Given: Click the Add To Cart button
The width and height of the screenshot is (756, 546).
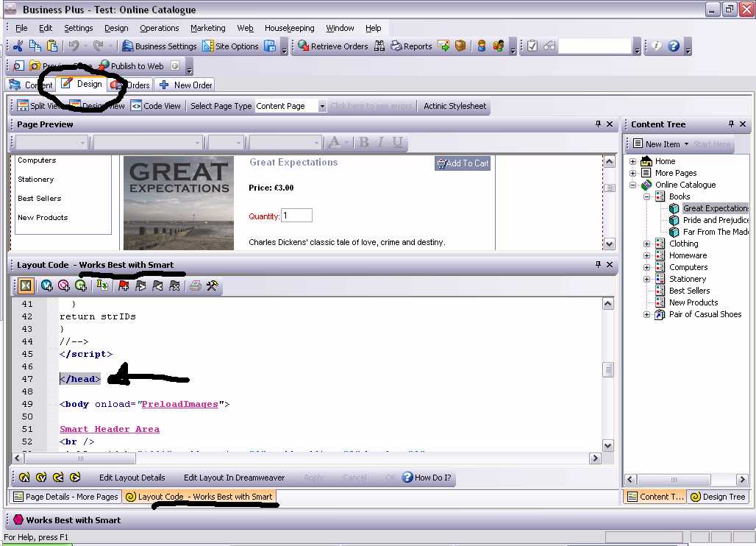Looking at the screenshot, I should (x=463, y=163).
